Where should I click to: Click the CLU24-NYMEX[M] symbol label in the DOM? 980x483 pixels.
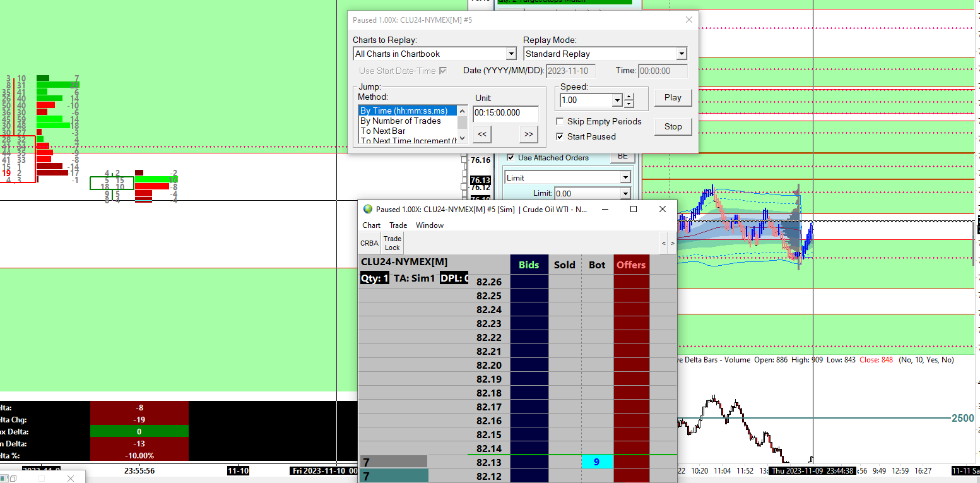(x=404, y=262)
